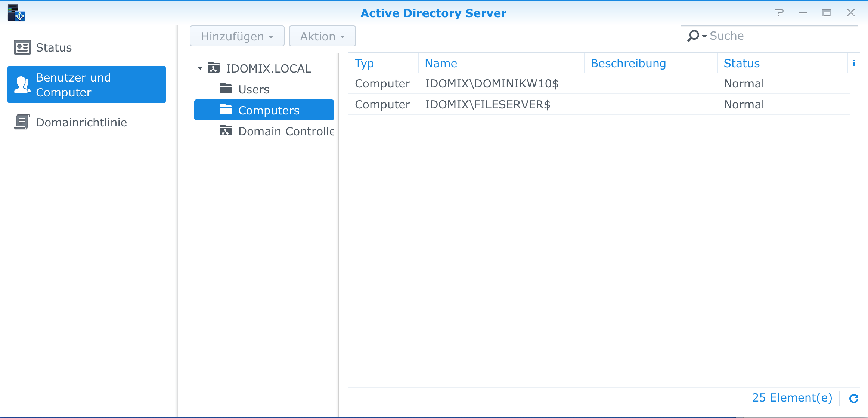Click Computer type cell of DOMINIKW10$ row
The height and width of the screenshot is (418, 868).
click(382, 83)
